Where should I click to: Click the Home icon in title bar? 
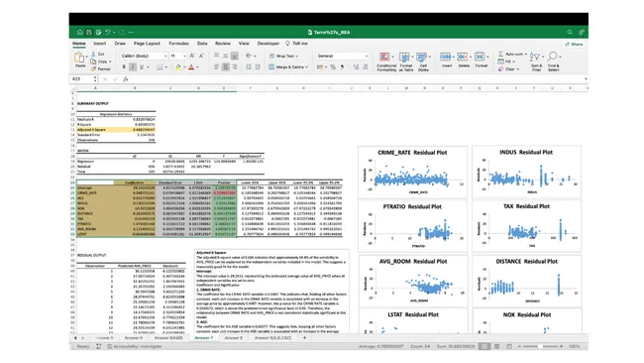79,32
